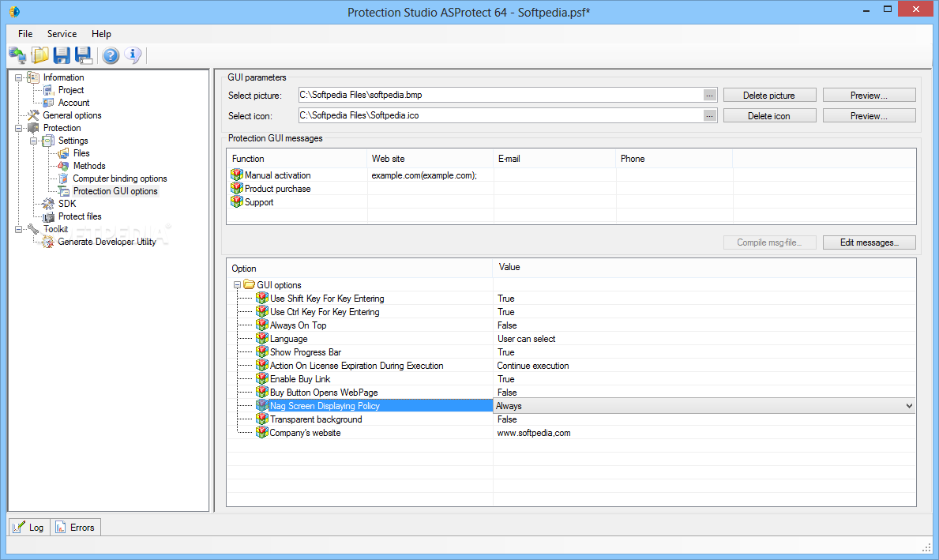
Task: Click the Delete picture button
Action: (x=769, y=96)
